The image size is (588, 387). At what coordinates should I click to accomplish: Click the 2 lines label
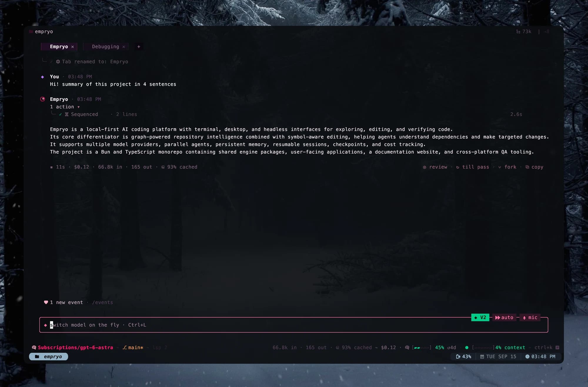click(x=126, y=114)
